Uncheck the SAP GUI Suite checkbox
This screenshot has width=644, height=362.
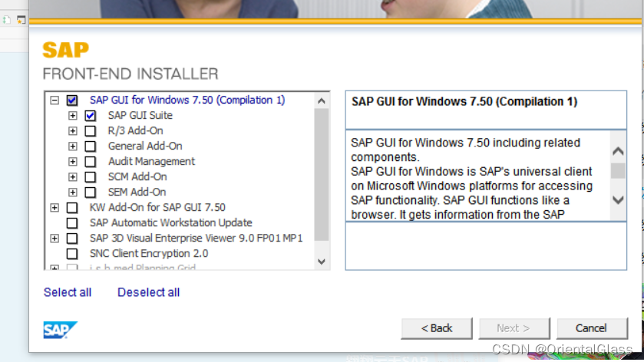pos(91,116)
